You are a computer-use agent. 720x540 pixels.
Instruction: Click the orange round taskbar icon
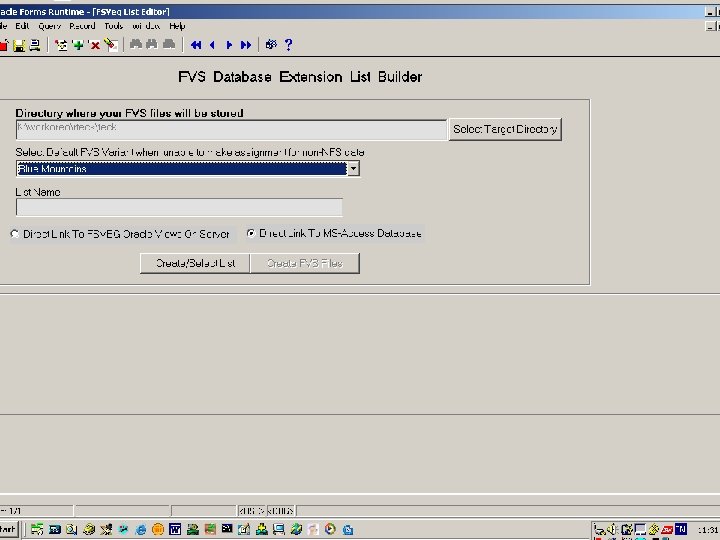158,529
